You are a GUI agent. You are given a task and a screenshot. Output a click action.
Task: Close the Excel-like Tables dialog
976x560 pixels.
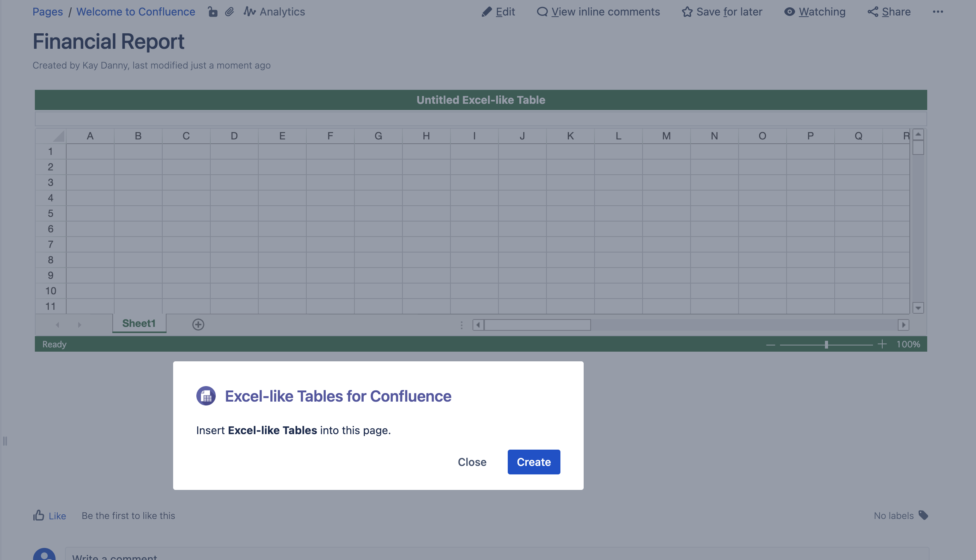pos(472,462)
